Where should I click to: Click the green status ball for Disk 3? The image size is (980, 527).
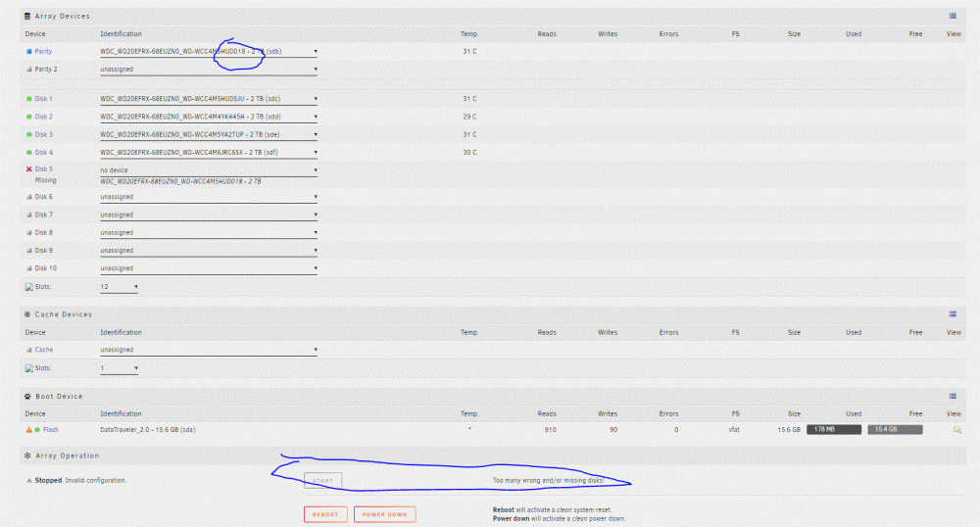[28, 134]
